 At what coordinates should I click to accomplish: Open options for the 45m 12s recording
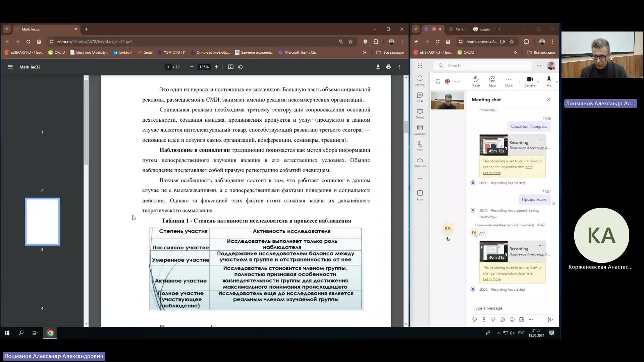point(541,139)
